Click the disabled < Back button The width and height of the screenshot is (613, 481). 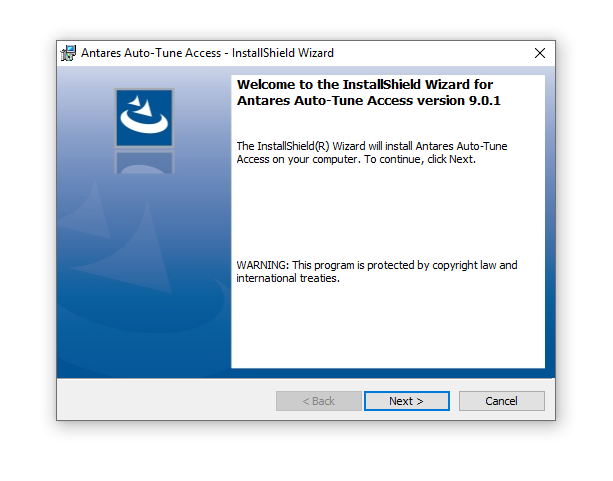[319, 401]
